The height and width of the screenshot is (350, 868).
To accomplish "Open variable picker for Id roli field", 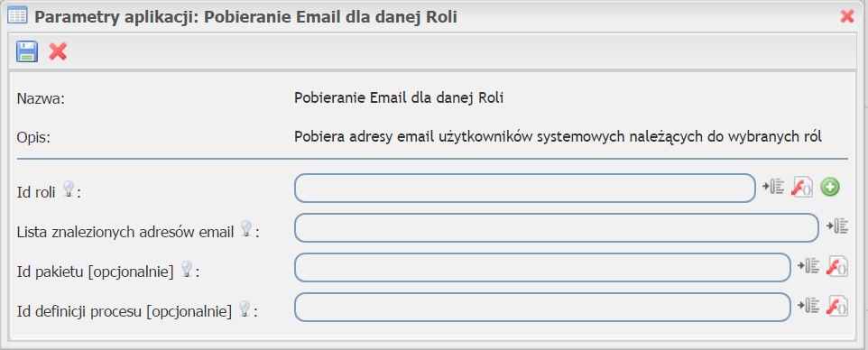I will (773, 188).
